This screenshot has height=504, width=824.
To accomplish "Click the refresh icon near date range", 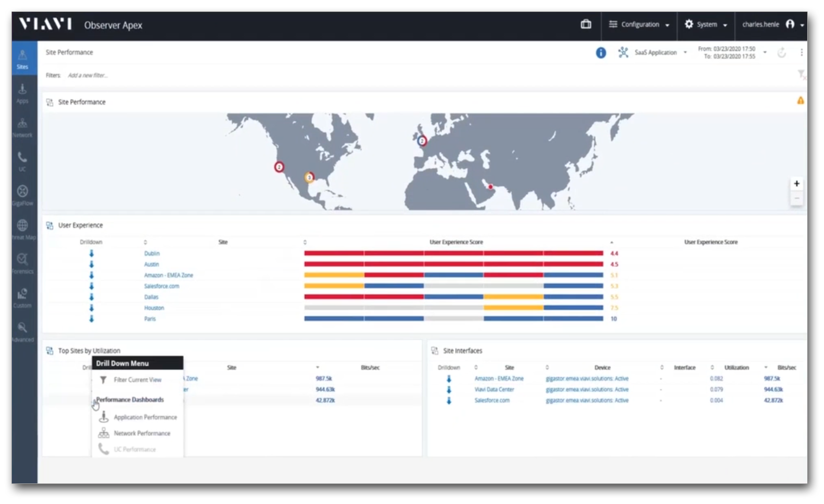I will [782, 53].
